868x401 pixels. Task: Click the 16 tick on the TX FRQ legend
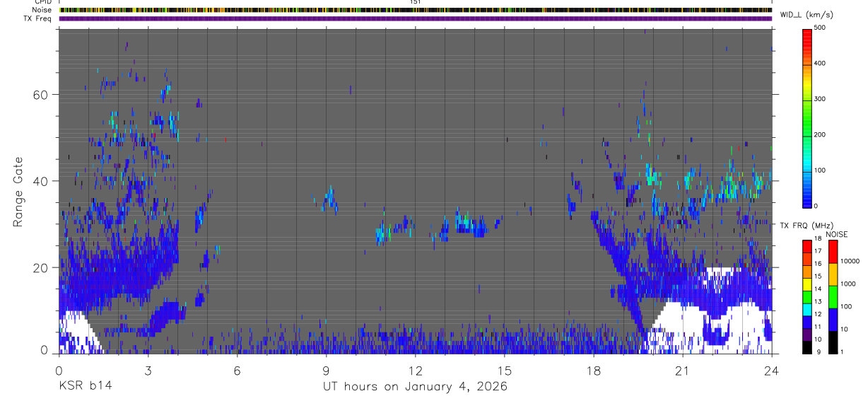(x=818, y=264)
